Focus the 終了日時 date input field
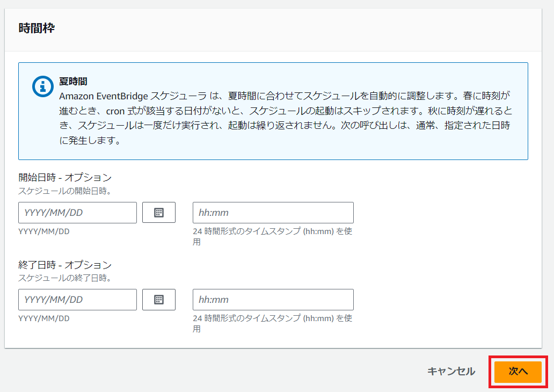The height and width of the screenshot is (392, 554). point(77,300)
